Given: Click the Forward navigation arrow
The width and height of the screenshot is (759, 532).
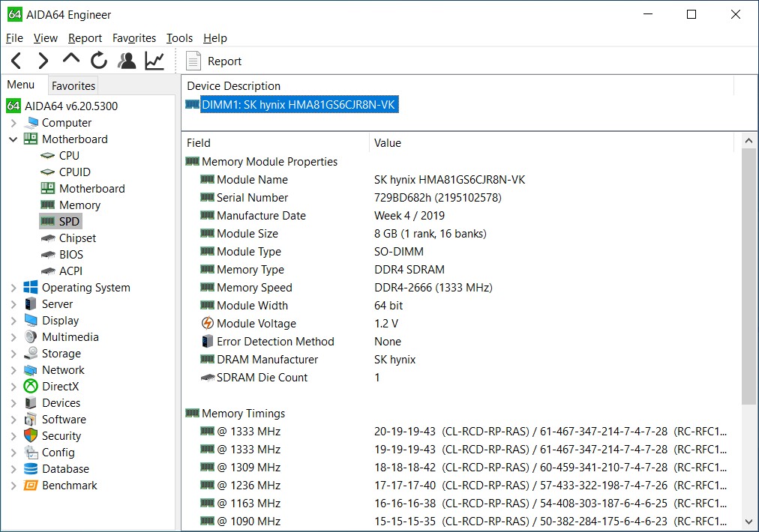Looking at the screenshot, I should [x=43, y=61].
